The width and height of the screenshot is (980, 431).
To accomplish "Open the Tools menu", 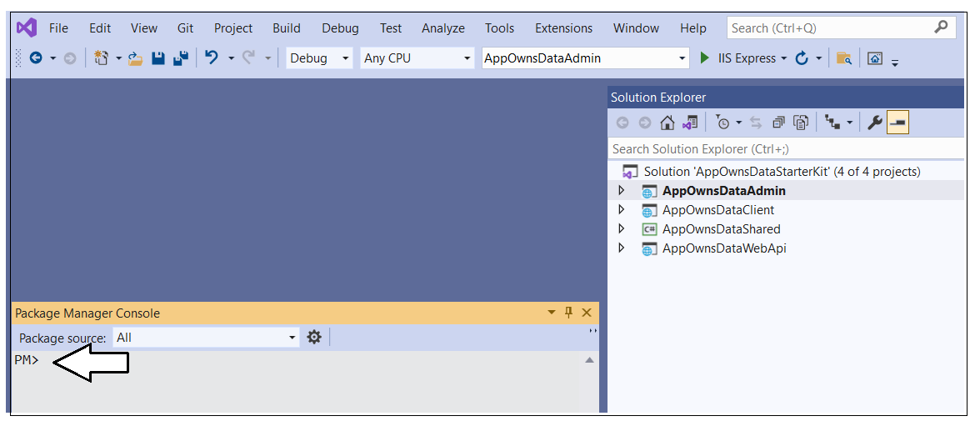I will [499, 28].
